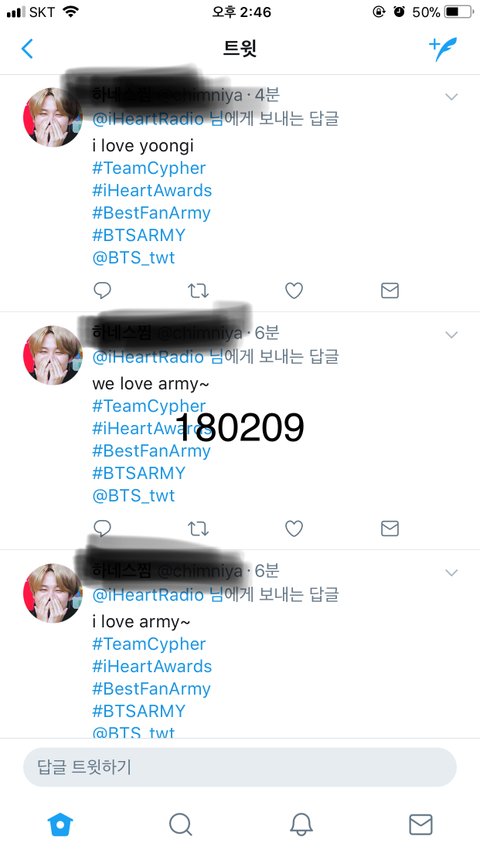Share 'i love yoongi' tweet via message
Image resolution: width=480 pixels, height=853 pixels.
(x=390, y=290)
